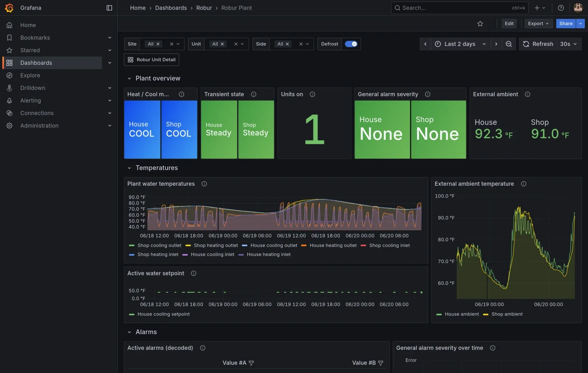Show info for Active alarms (decoded) panel
Viewport: 588px width, 373px height.
point(202,348)
